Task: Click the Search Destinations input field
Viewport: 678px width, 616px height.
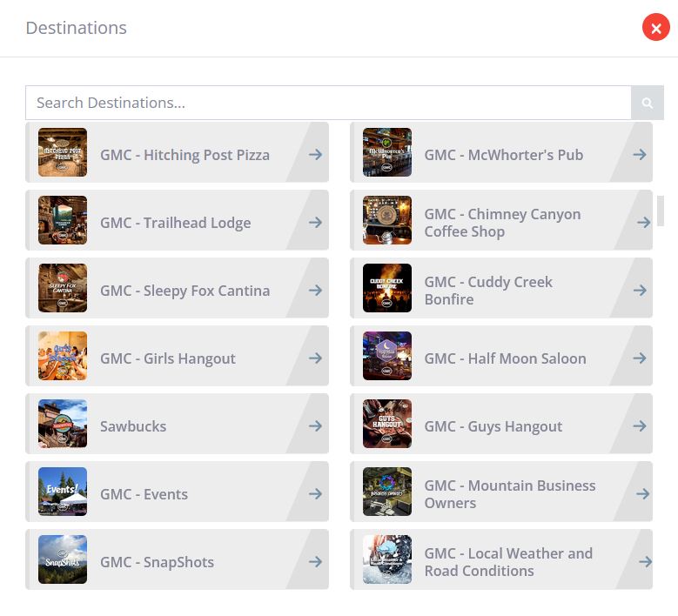Action: point(328,103)
